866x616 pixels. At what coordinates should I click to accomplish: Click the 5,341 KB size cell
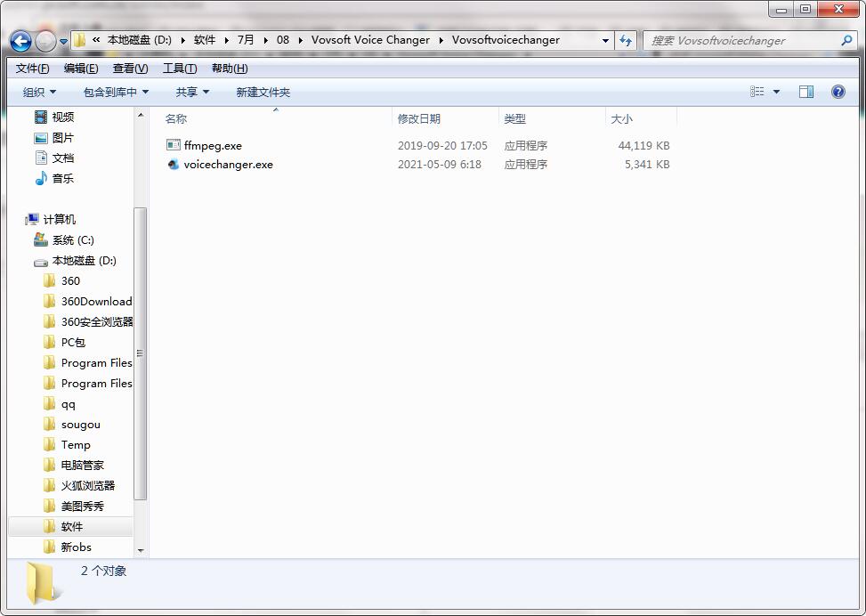point(647,165)
